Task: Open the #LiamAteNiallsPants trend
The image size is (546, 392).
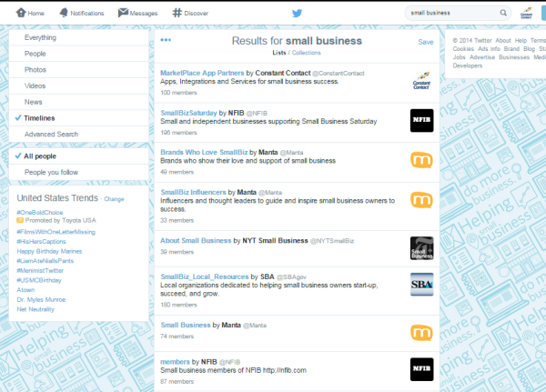Action: click(45, 261)
